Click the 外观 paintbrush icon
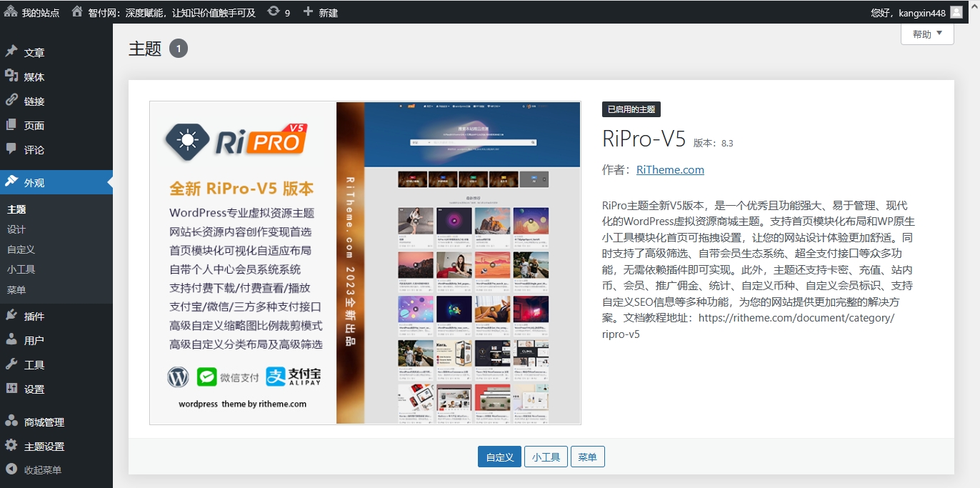980x488 pixels. pos(11,181)
